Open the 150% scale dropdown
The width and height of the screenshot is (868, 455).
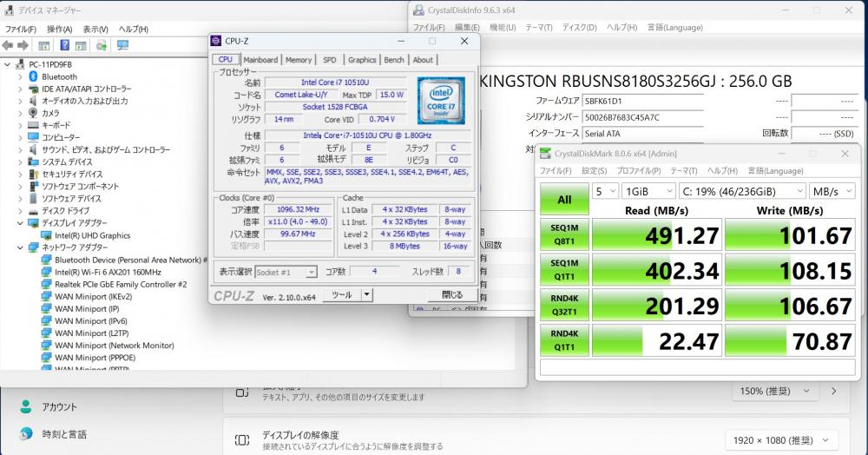coord(775,391)
